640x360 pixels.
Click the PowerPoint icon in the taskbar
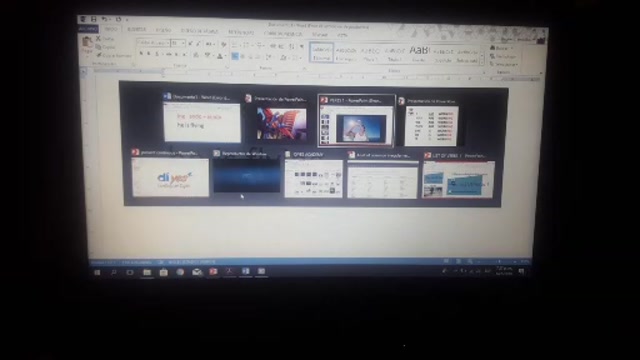(x=213, y=271)
